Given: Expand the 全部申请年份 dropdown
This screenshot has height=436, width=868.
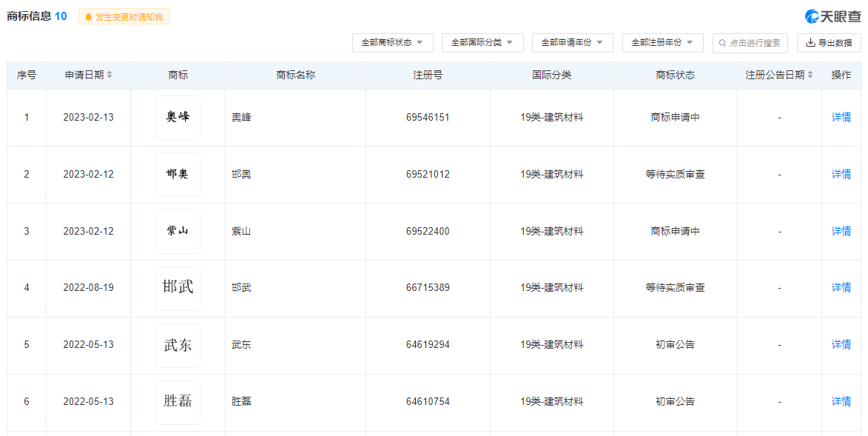Looking at the screenshot, I should [x=572, y=43].
